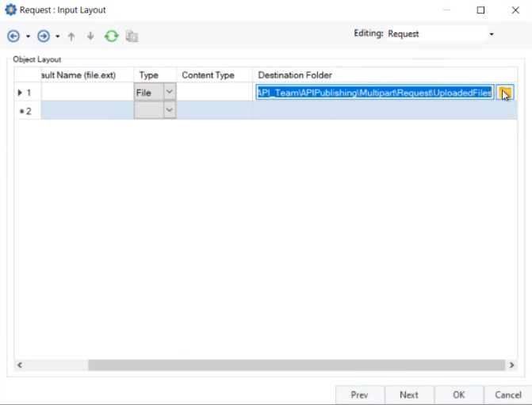Image resolution: width=532 pixels, height=405 pixels.
Task: Move row down with down arrow icon
Action: tap(90, 36)
